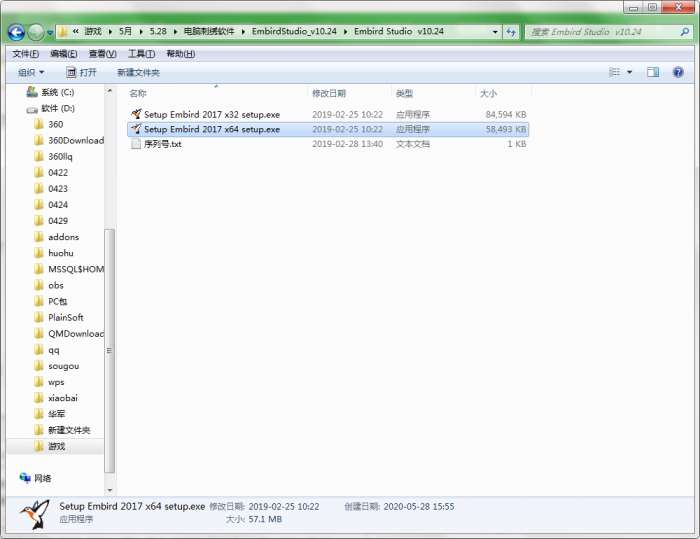The image size is (700, 539).
Task: Open the 0424 folder in tree
Action: tap(51, 205)
